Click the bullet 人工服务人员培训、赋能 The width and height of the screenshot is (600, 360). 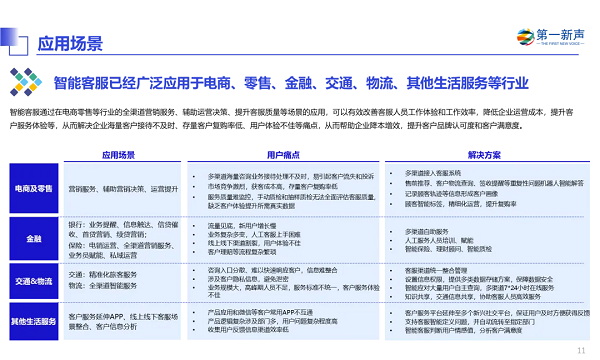tap(439, 241)
